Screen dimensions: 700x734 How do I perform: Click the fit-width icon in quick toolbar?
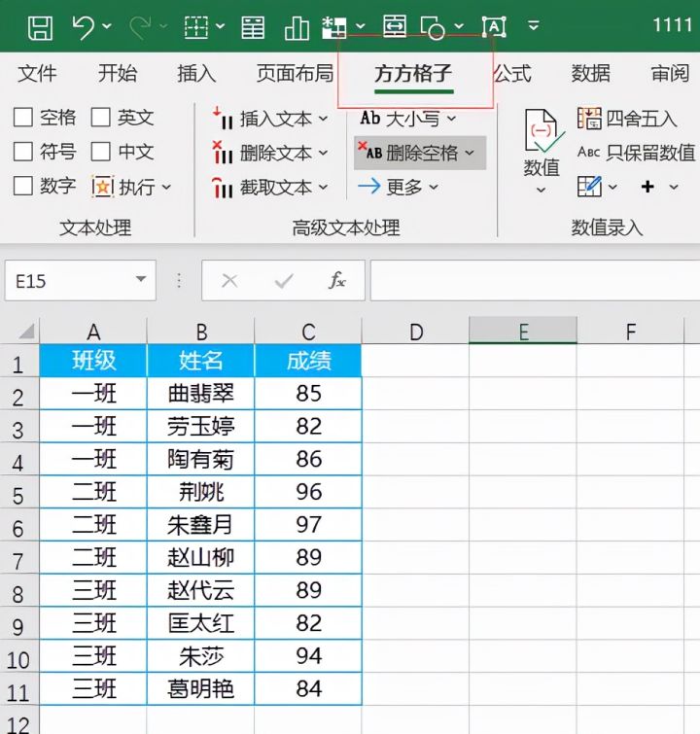tap(395, 25)
